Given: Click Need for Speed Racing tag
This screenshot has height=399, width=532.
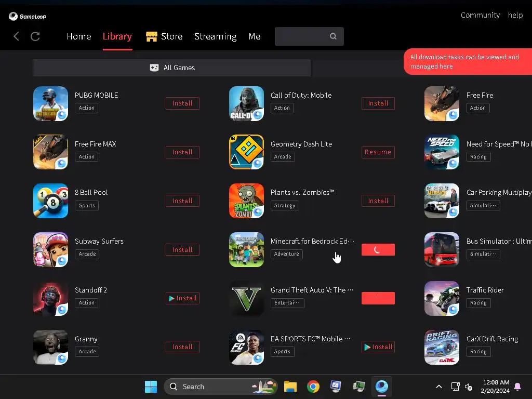Looking at the screenshot, I should (x=478, y=157).
